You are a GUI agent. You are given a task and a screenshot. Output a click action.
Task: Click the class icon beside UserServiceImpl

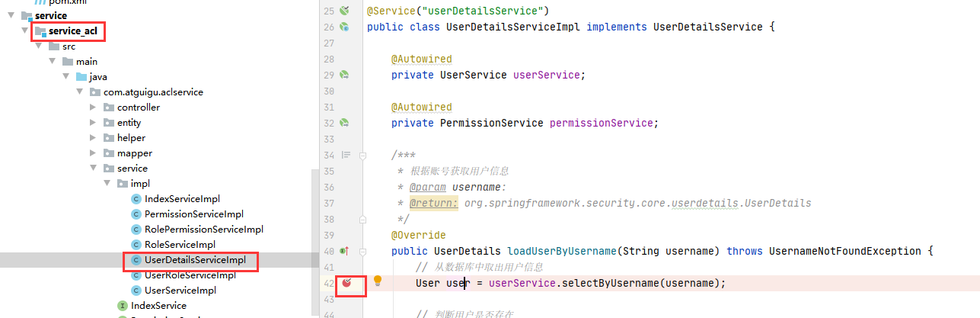click(x=136, y=290)
